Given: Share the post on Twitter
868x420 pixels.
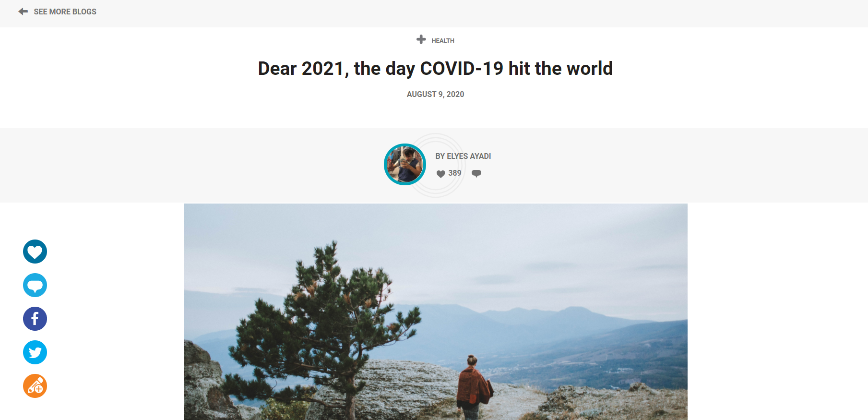Looking at the screenshot, I should 35,352.
